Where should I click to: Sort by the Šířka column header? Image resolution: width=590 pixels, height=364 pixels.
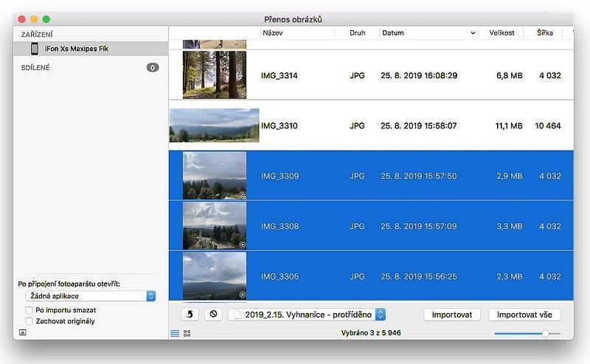point(544,33)
